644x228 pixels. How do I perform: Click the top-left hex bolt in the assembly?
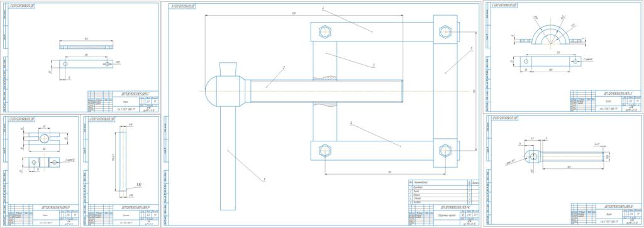click(x=325, y=31)
